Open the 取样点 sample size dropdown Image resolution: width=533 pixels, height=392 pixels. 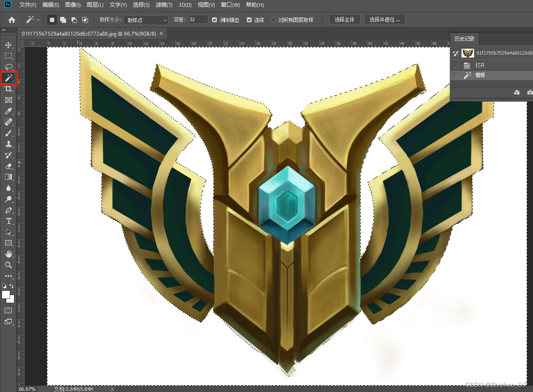pos(146,20)
